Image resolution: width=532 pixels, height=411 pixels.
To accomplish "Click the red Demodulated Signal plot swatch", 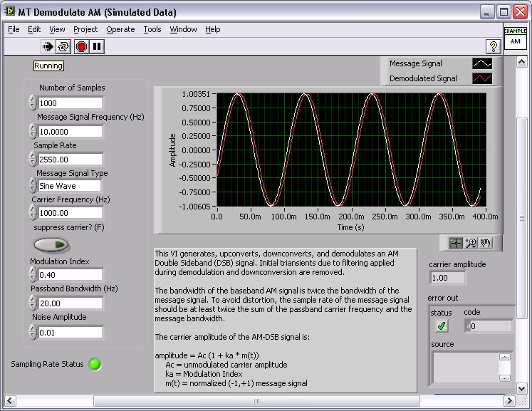I will 482,78.
